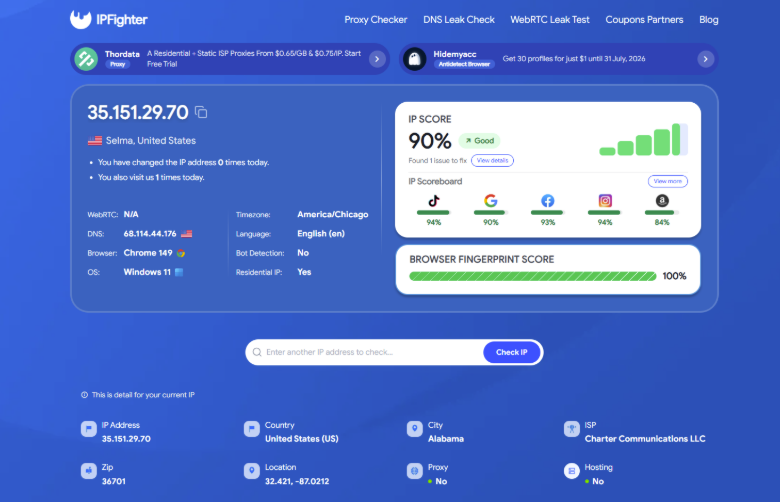Click the Amazon 84% score bar

(662, 212)
